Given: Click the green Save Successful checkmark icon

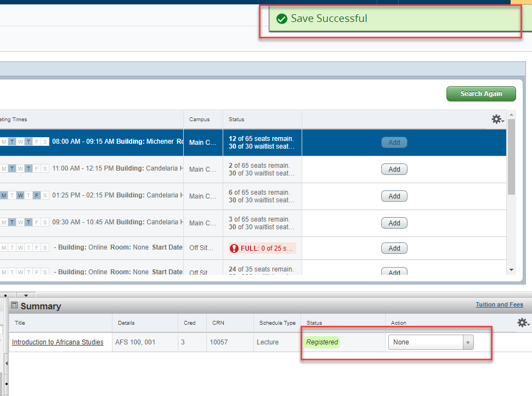Looking at the screenshot, I should coord(282,19).
